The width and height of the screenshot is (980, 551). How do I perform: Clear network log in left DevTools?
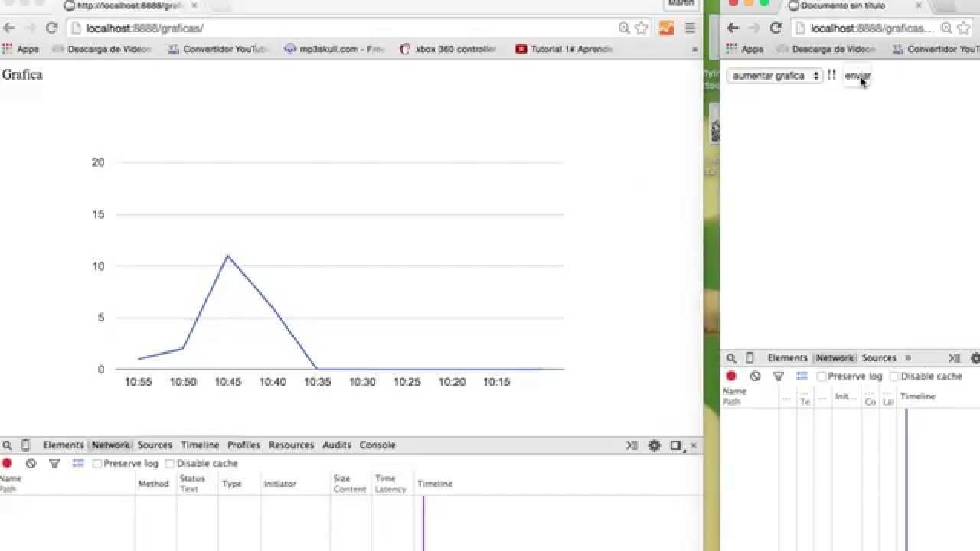(x=31, y=463)
